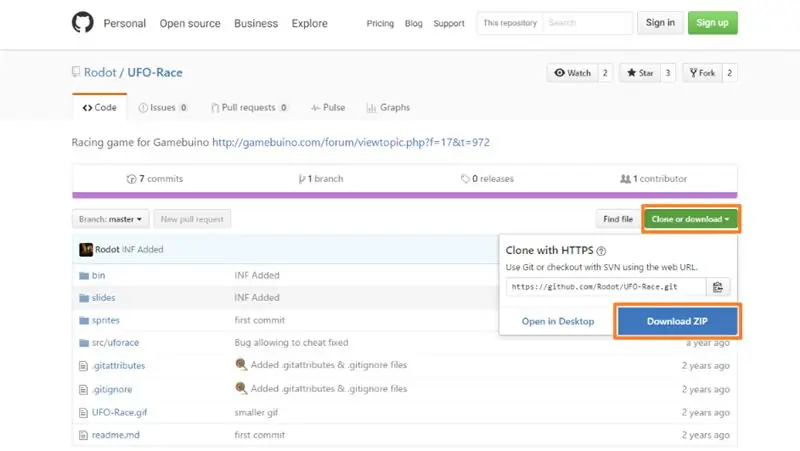Click the Find file button
The width and height of the screenshot is (800, 451).
point(617,219)
